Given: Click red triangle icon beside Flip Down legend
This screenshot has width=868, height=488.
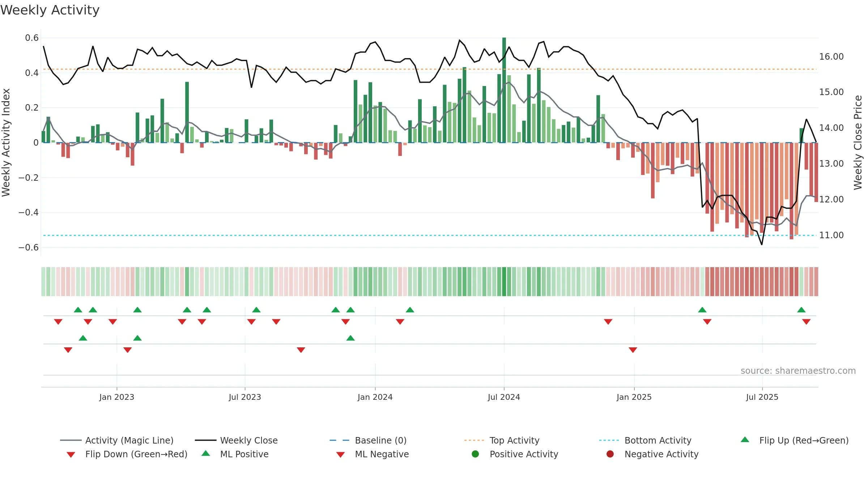Looking at the screenshot, I should 71,455.
